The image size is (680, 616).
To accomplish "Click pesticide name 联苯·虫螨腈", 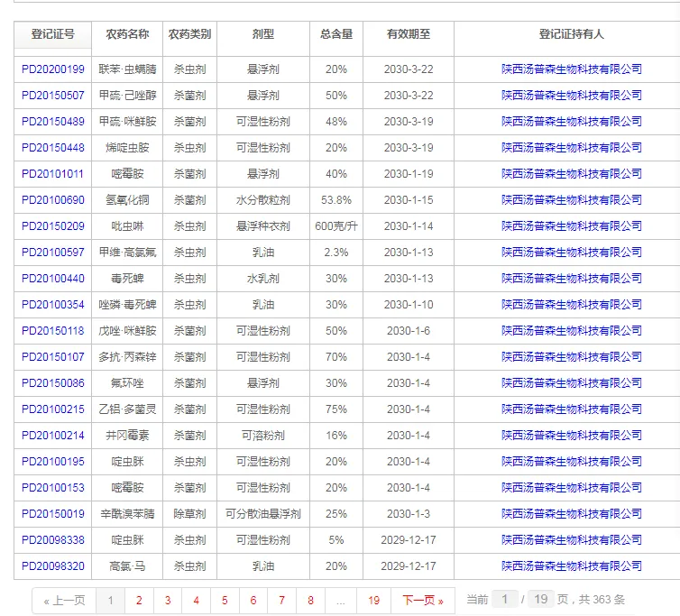I will click(x=127, y=69).
